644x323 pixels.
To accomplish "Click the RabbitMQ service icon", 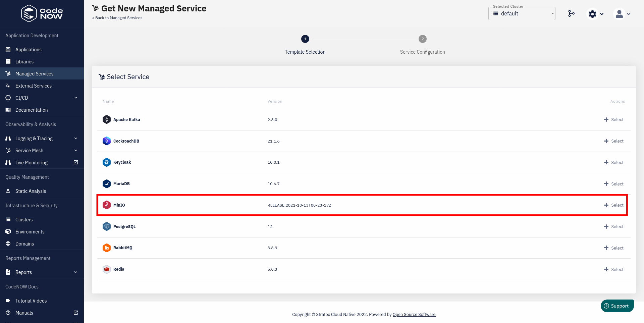I will pyautogui.click(x=107, y=248).
